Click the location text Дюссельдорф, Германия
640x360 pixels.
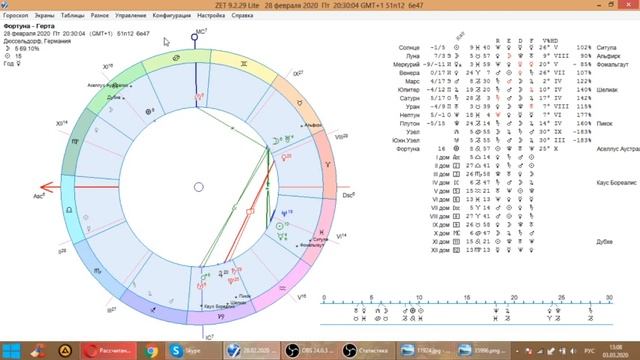pos(37,41)
